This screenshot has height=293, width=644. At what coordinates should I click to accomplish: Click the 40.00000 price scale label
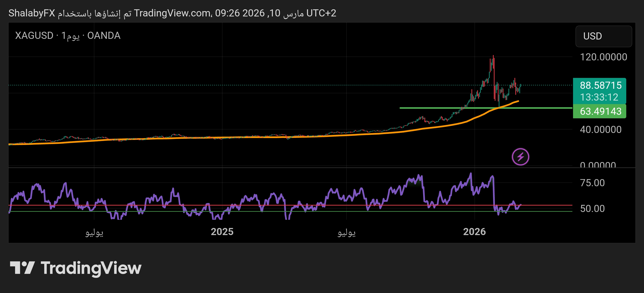[600, 129]
